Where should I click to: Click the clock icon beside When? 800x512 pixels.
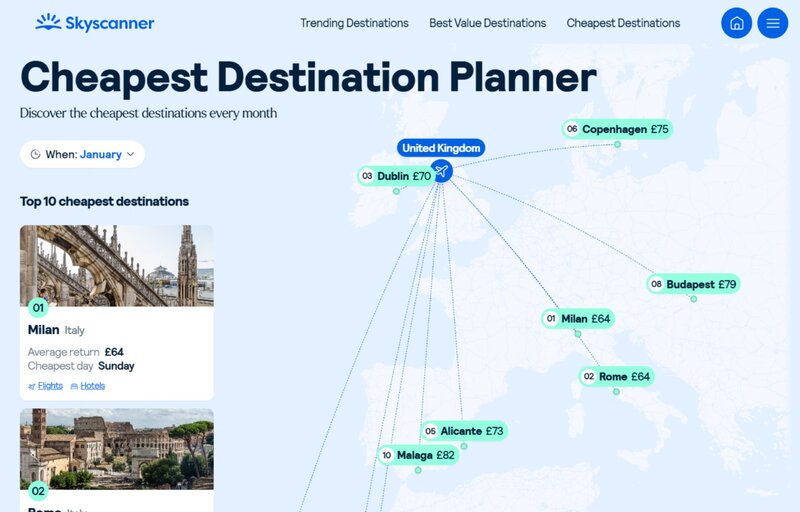point(35,154)
